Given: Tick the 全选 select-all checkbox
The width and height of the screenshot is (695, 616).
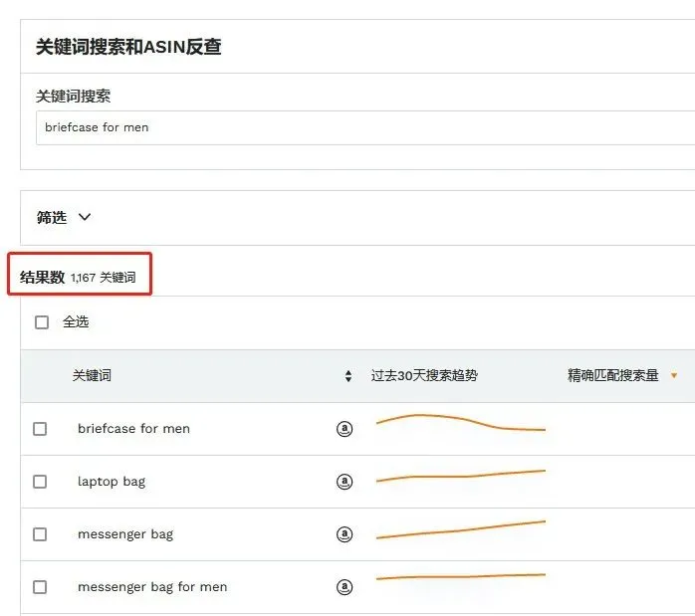Looking at the screenshot, I should (42, 322).
